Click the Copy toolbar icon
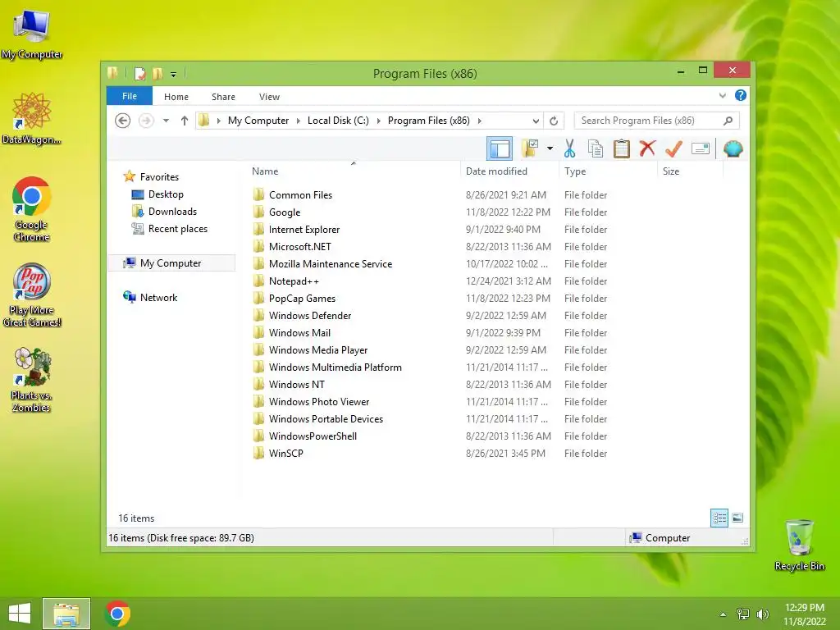Image resolution: width=840 pixels, height=630 pixels. tap(596, 148)
